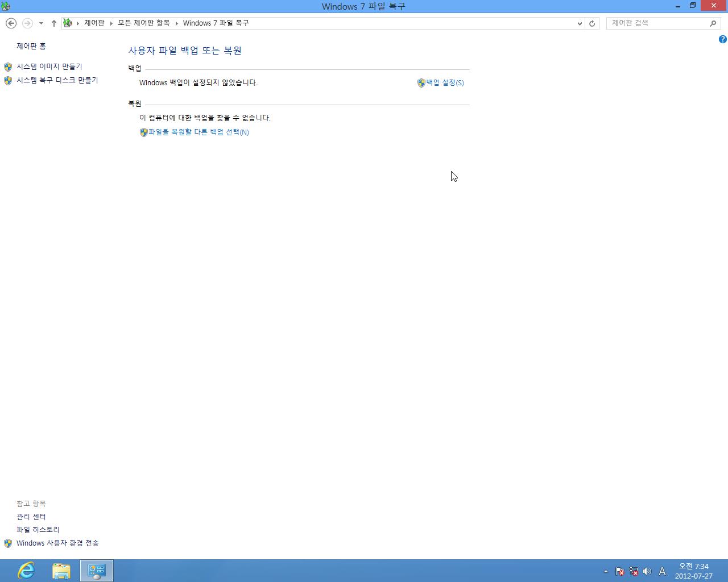
Task: Go back with the Back arrow button
Action: click(11, 23)
